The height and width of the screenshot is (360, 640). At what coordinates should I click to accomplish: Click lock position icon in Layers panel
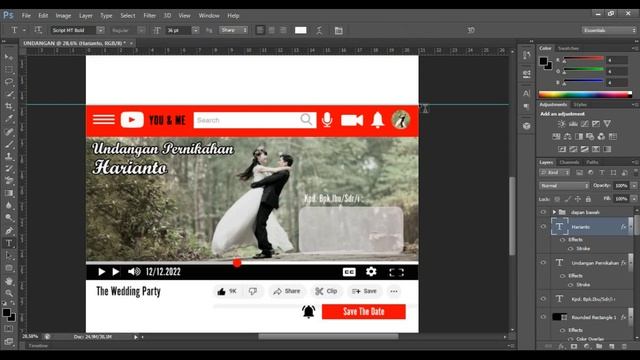point(578,199)
